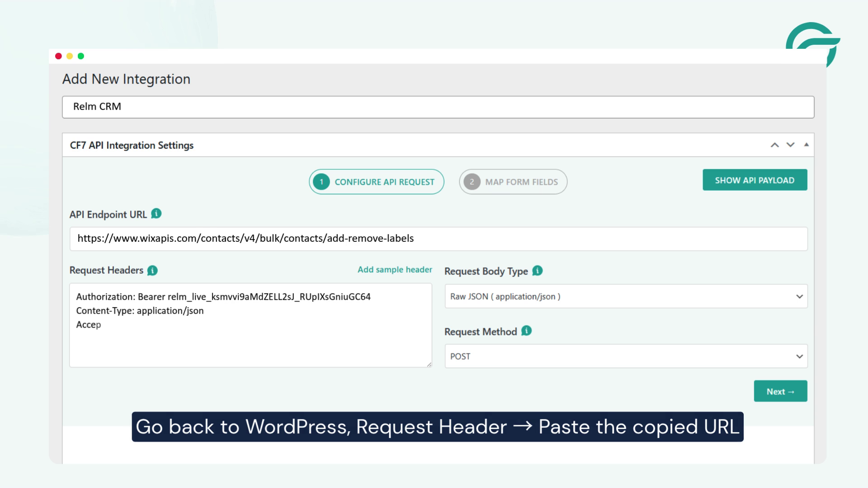Switch to the Configure API Request step

(377, 182)
